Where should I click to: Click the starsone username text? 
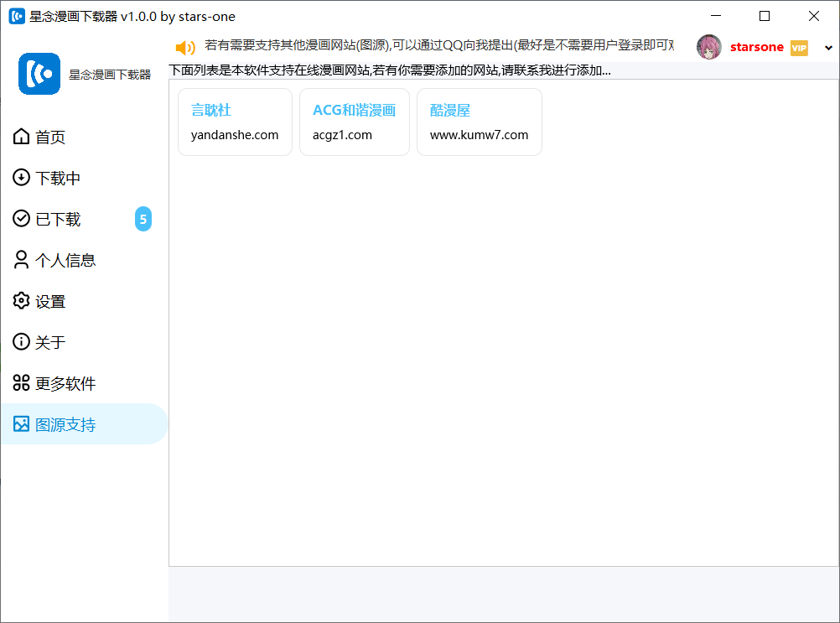[x=756, y=48]
